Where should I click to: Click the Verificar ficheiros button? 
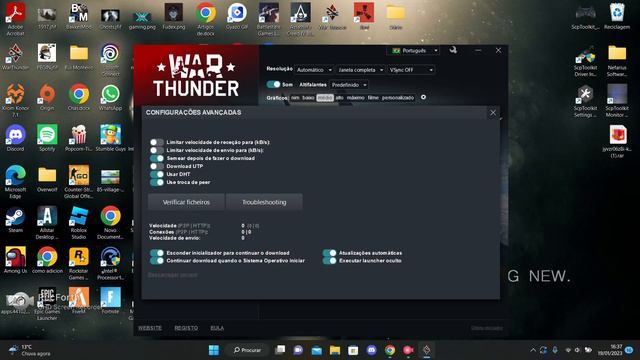pos(186,202)
